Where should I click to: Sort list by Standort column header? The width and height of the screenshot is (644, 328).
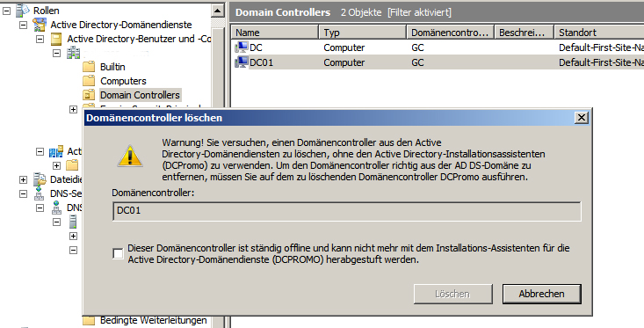(599, 33)
